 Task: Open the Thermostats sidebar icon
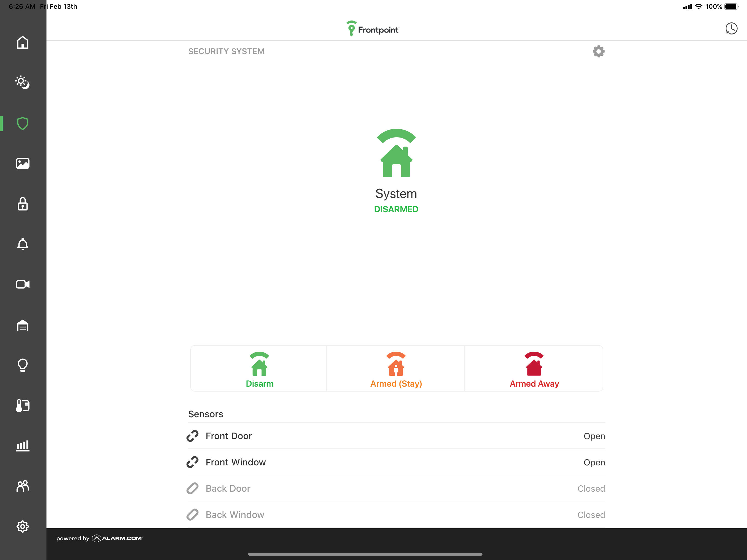coord(23,405)
